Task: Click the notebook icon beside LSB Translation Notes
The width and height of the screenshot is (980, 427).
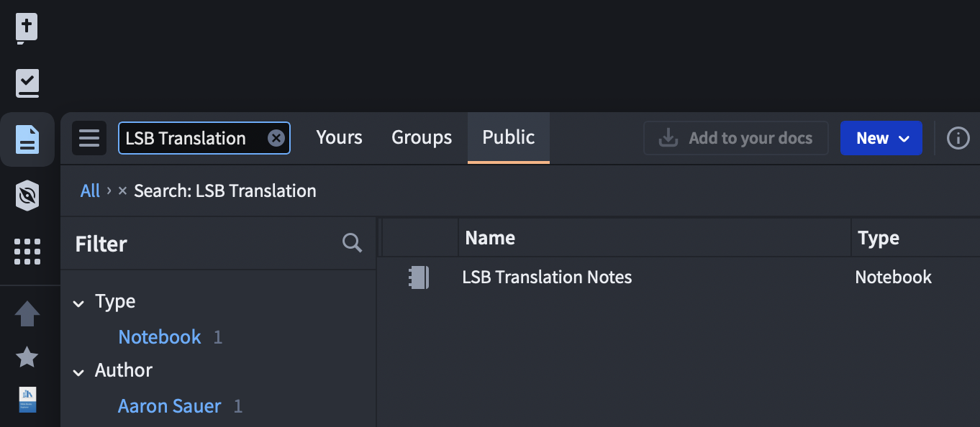Action: tap(419, 277)
